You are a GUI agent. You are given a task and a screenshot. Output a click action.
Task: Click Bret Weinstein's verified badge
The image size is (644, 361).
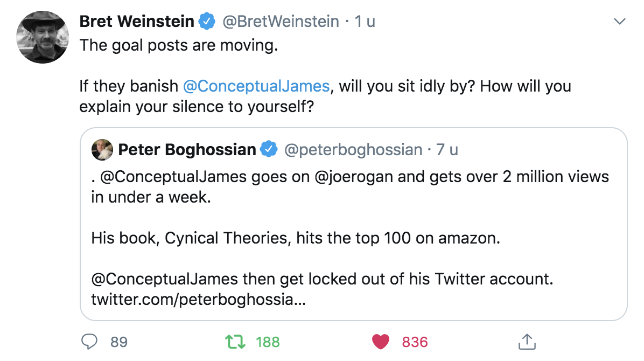[206, 20]
